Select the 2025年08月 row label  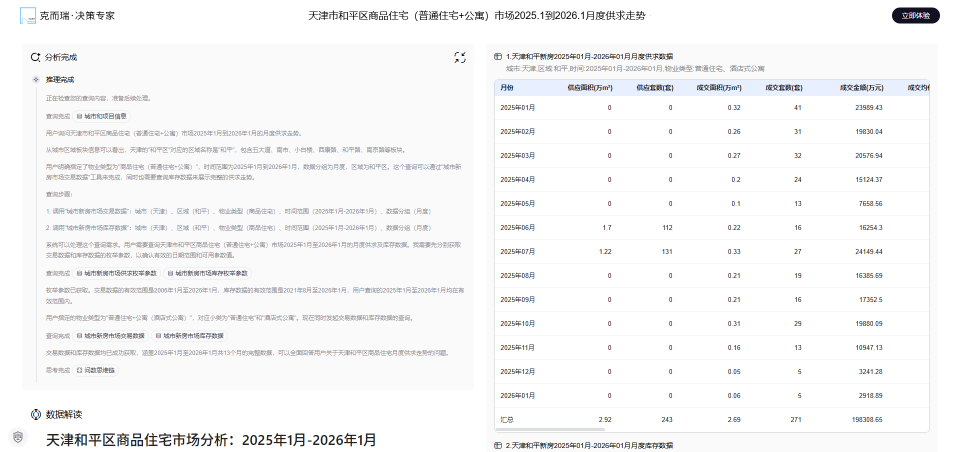[517, 276]
